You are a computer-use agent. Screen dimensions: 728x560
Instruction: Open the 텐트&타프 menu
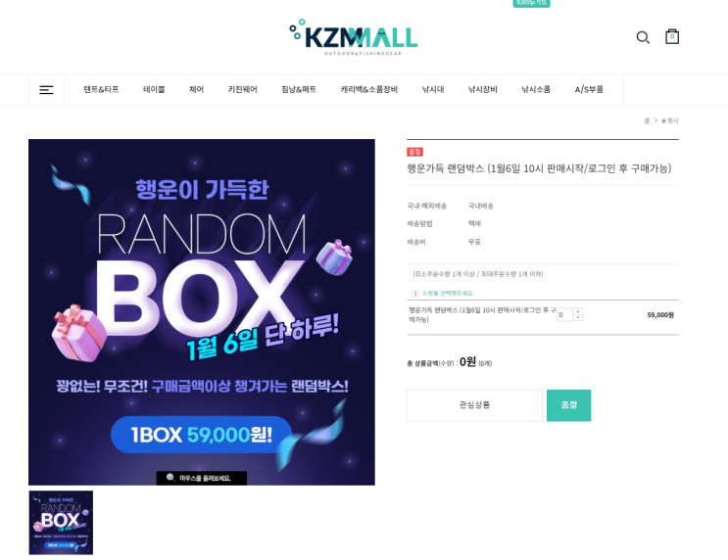[101, 89]
